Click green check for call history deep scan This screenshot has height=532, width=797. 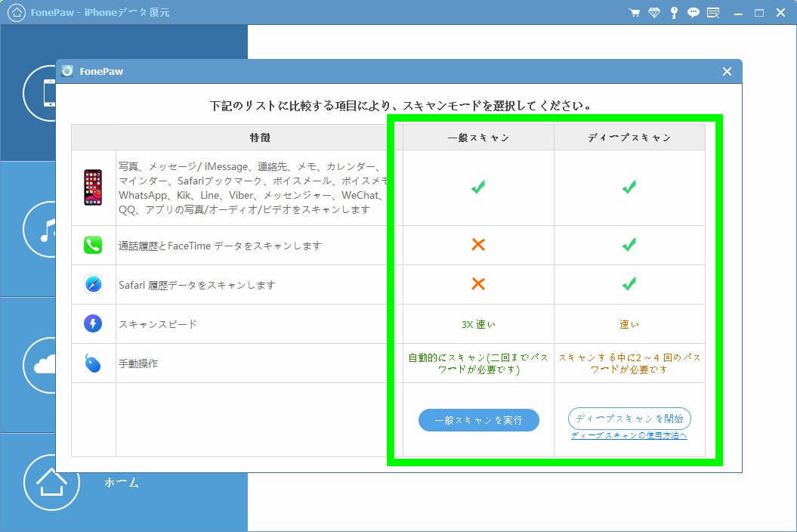[629, 245]
